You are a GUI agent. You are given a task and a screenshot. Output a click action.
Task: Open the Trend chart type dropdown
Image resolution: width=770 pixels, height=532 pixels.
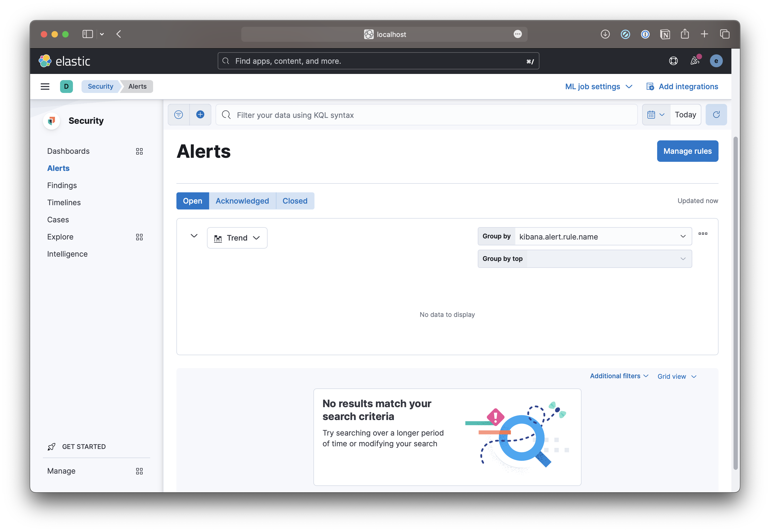[x=237, y=238]
